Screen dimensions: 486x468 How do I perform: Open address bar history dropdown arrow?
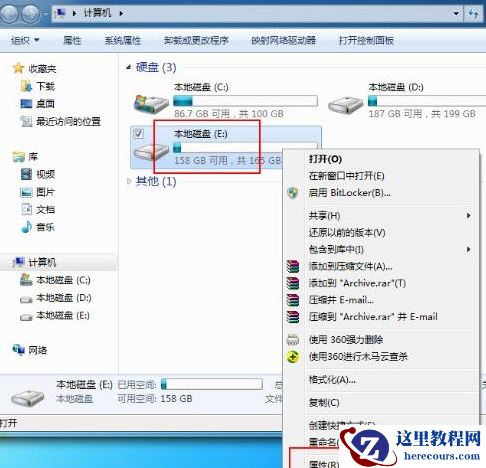(x=456, y=14)
